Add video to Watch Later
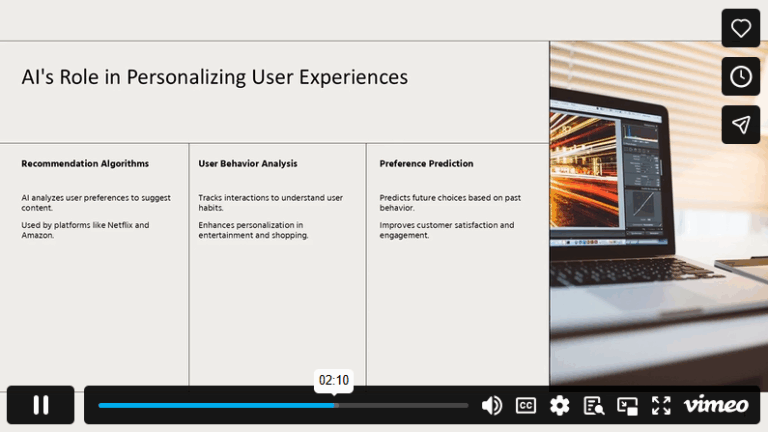Image resolution: width=768 pixels, height=432 pixels. tap(741, 77)
